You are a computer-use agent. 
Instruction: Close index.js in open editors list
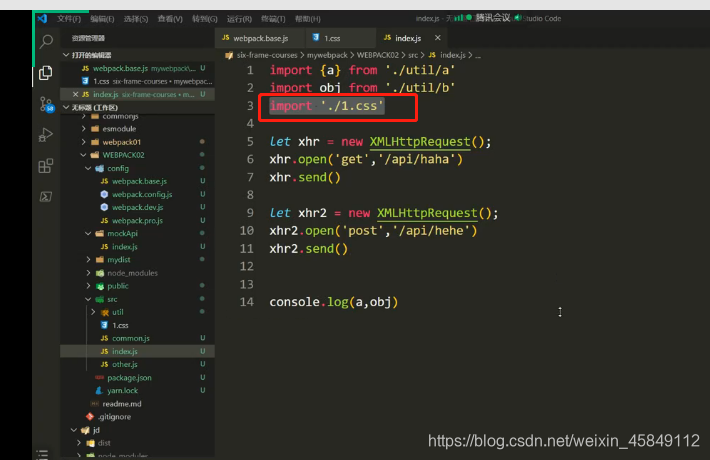tap(75, 94)
